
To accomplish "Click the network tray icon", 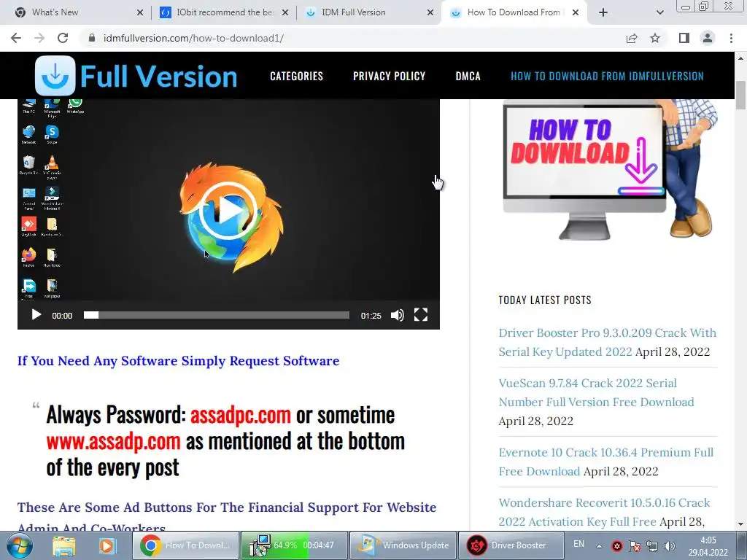I will click(652, 546).
